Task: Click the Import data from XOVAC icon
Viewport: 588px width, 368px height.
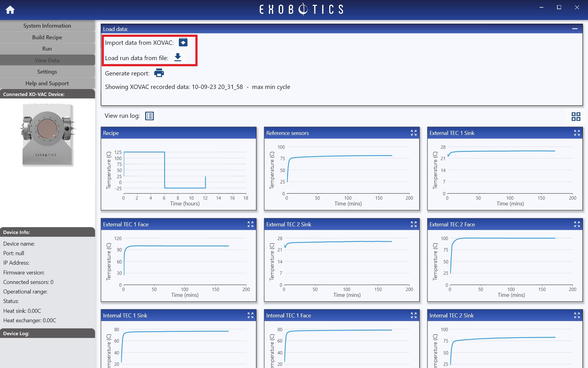Action: [183, 42]
